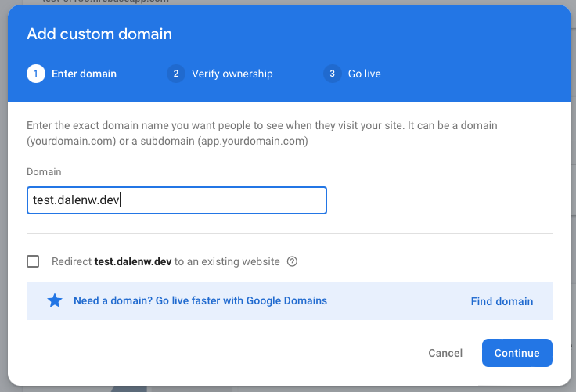Screen dimensions: 576x392
Task: Click the 'to an existing website' label text
Action: 227,262
